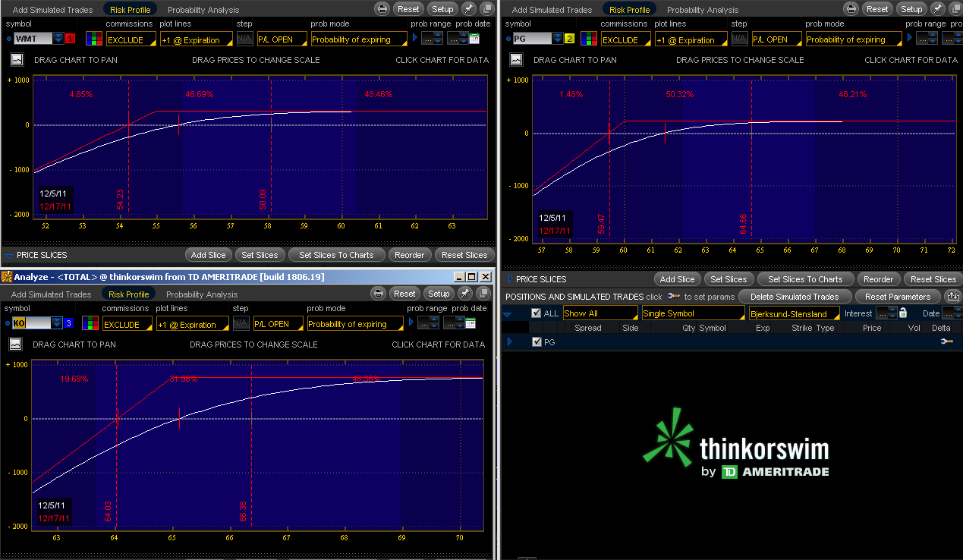Pin the KO analyze window
This screenshot has width=963, height=560.
[x=465, y=294]
